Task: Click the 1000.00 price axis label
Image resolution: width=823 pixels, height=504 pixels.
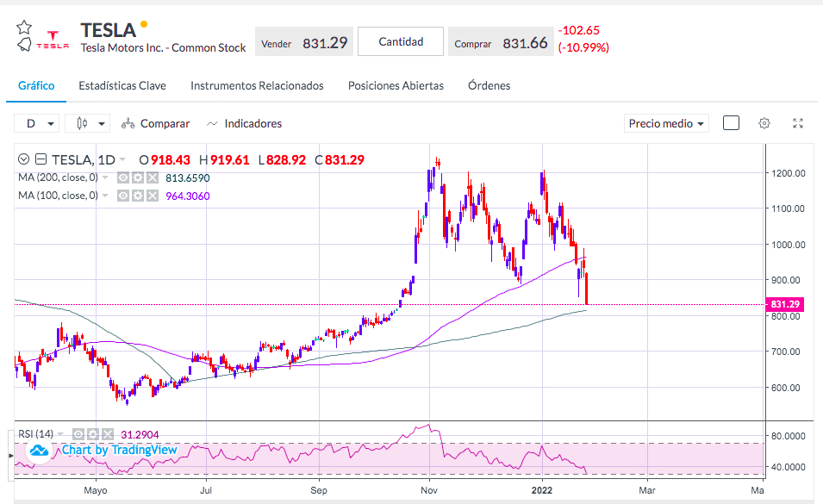Action: click(x=788, y=245)
